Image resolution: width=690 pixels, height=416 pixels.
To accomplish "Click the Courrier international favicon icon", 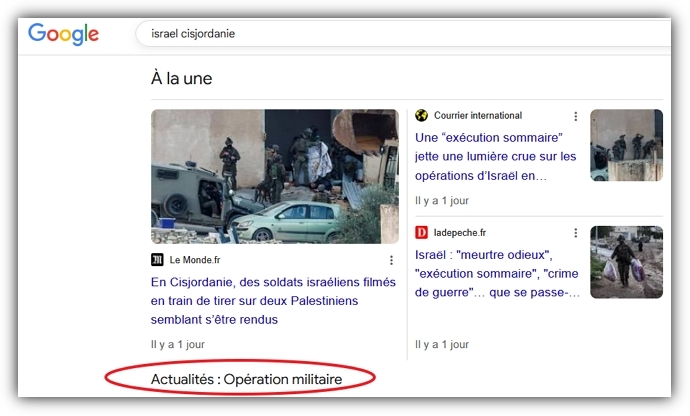I will pos(421,116).
